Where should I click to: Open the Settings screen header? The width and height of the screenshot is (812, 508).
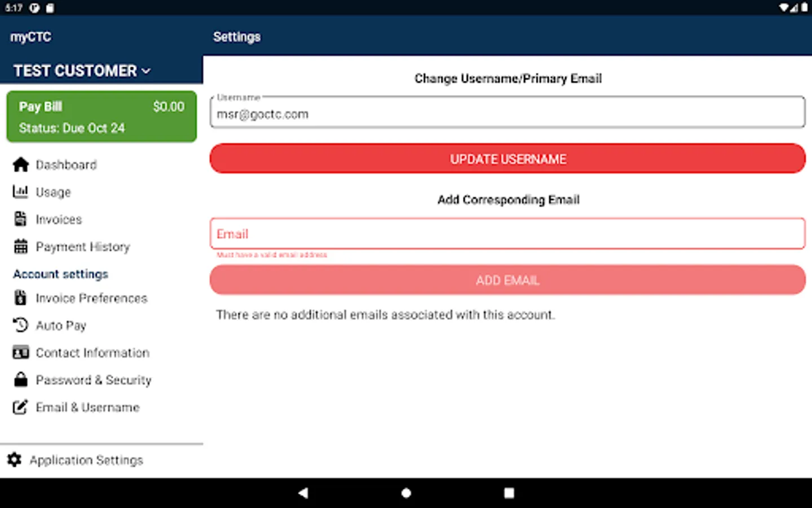(x=236, y=36)
